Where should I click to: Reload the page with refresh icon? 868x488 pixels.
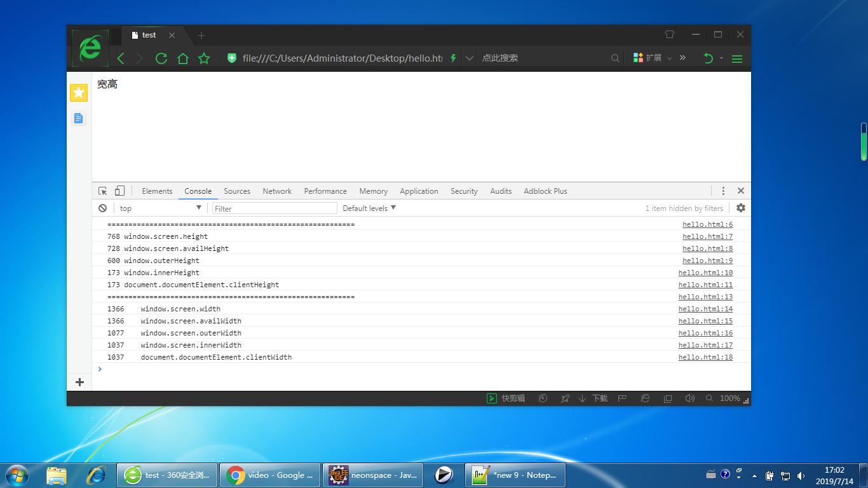pos(161,58)
